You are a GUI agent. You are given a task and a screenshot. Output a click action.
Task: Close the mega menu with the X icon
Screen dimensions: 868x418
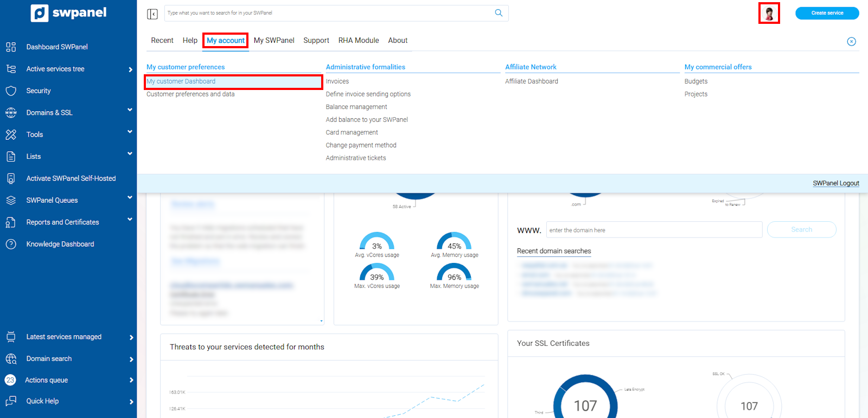click(x=851, y=42)
